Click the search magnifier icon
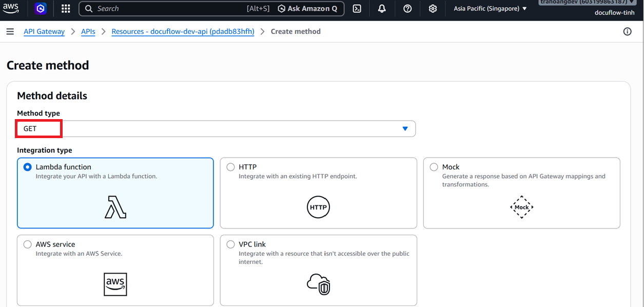This screenshot has width=644, height=307. (89, 9)
